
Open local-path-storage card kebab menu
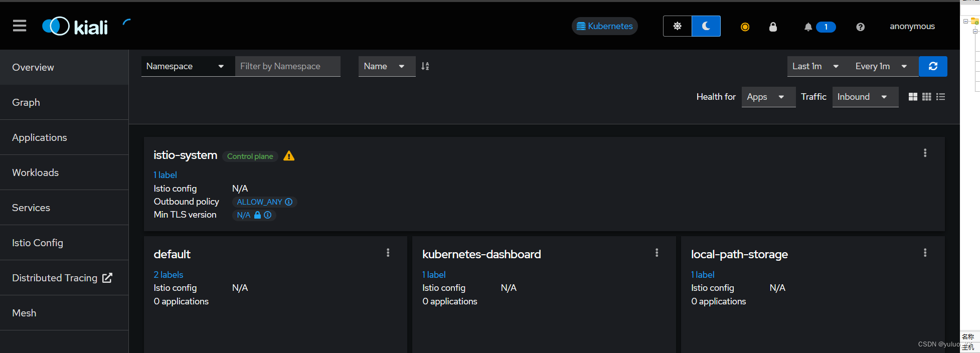tap(925, 253)
